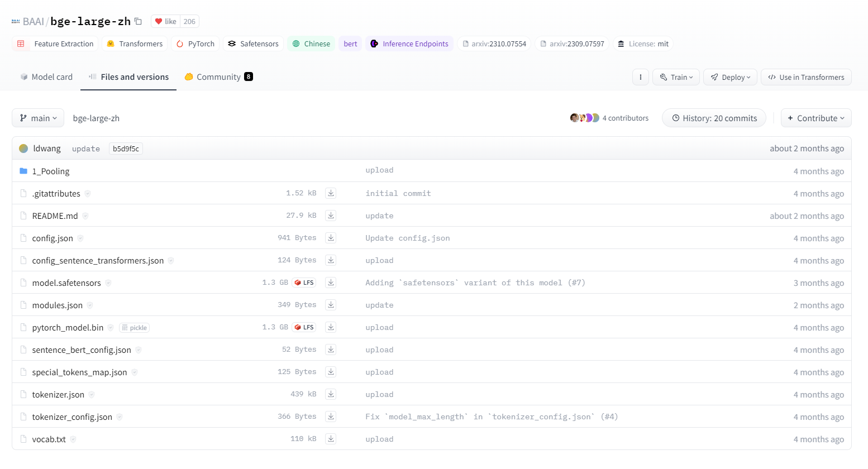Open History: 20 commits
Image resolution: width=868 pixels, height=469 pixels.
tap(714, 118)
